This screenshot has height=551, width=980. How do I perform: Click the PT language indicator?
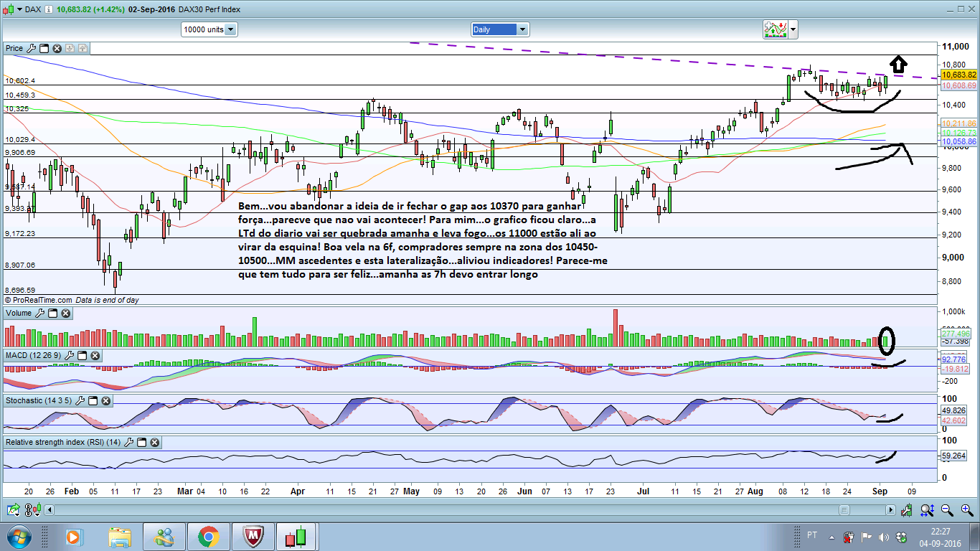coord(811,535)
